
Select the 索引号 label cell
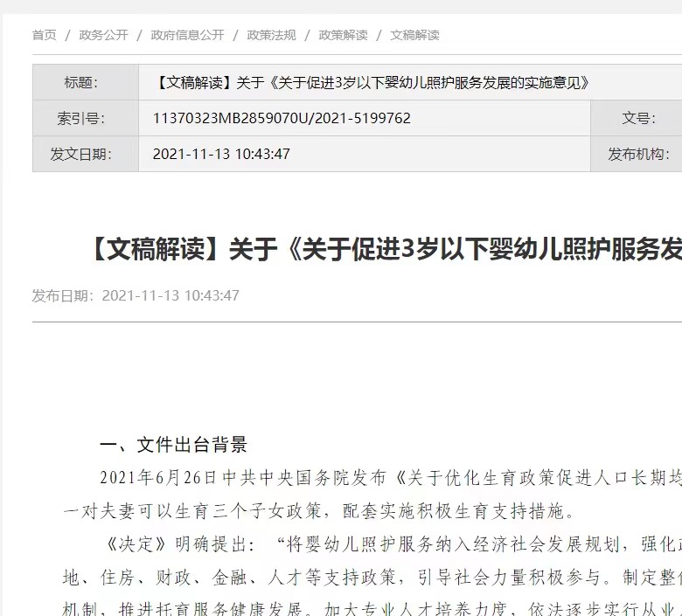(85, 118)
